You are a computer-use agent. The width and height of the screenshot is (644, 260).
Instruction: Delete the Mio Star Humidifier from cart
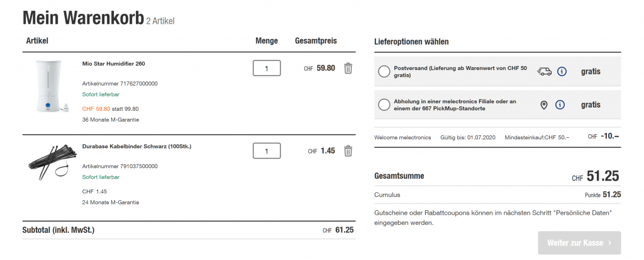348,68
